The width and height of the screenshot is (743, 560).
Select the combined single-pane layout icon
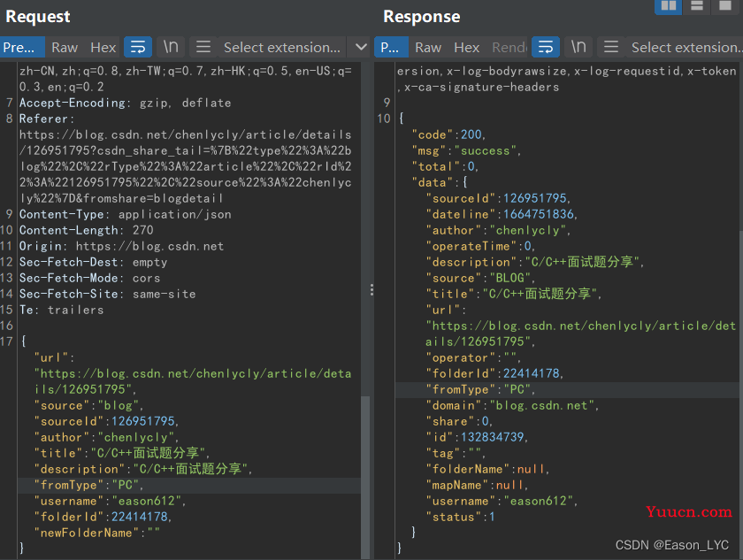coord(725,6)
